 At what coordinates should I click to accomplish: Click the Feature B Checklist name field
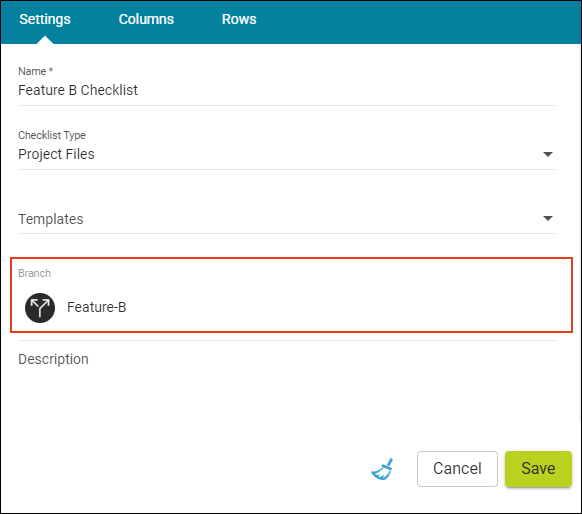tap(287, 90)
